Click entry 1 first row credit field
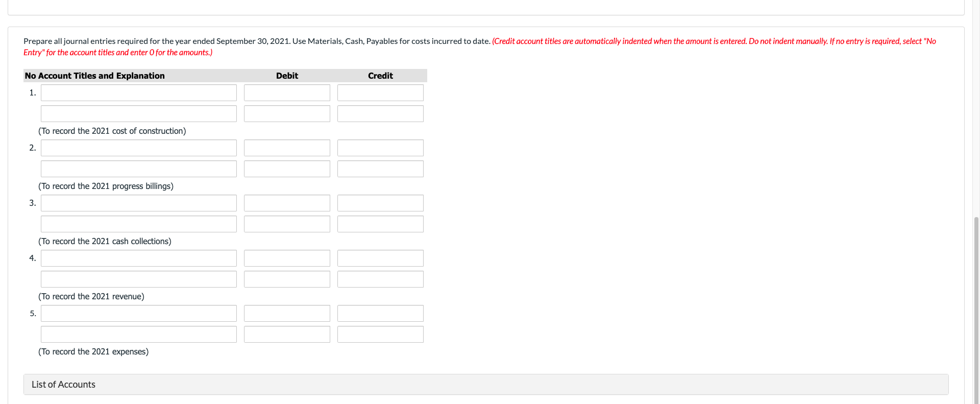Viewport: 980px width, 404px height. point(380,92)
